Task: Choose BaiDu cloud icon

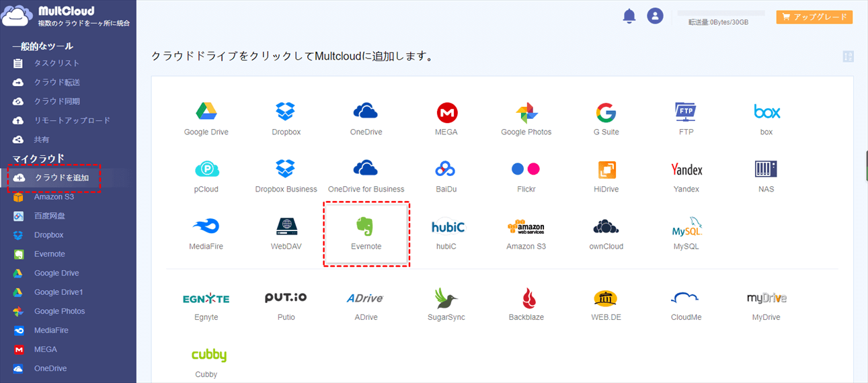Action: [446, 177]
